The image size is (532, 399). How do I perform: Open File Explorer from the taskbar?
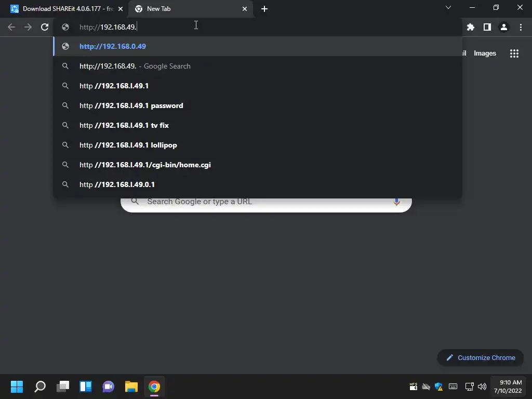click(131, 387)
